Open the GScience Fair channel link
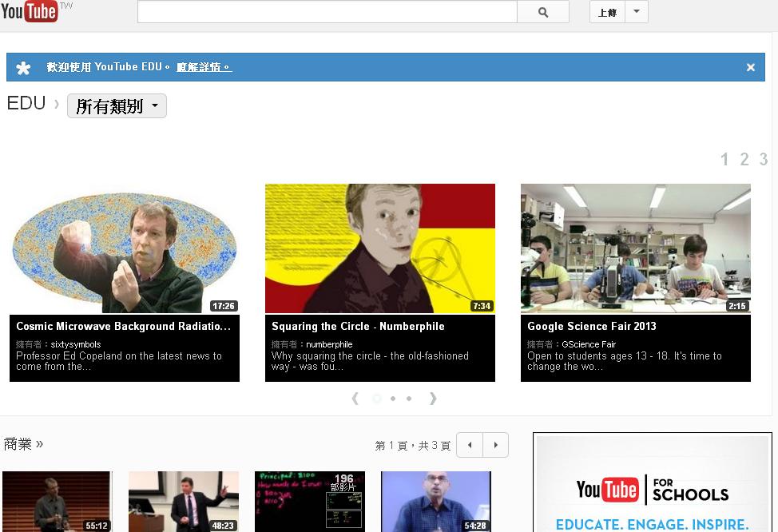Viewport: 778px width, 532px height. click(589, 344)
